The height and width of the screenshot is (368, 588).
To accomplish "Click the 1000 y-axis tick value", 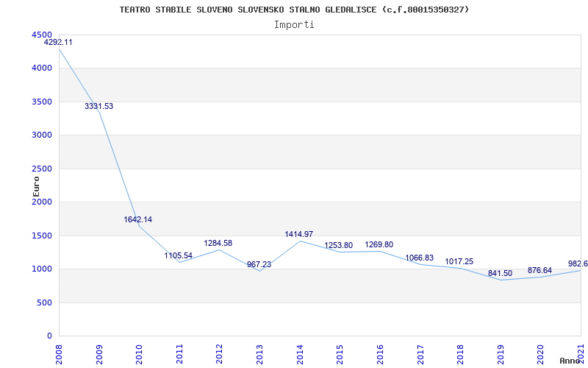I will [x=43, y=269].
